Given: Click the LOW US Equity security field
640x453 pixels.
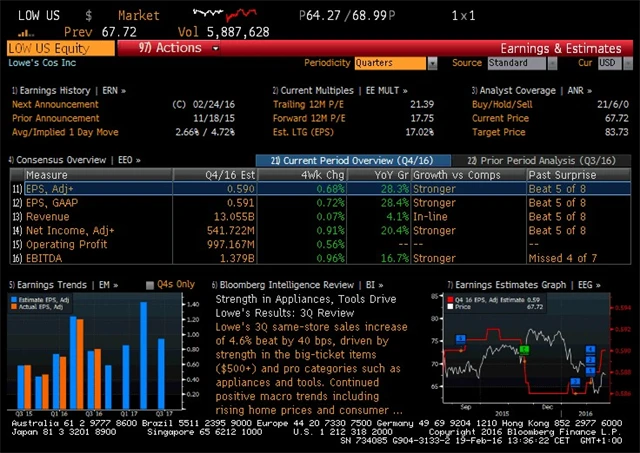Looking at the screenshot, I should (x=61, y=49).
